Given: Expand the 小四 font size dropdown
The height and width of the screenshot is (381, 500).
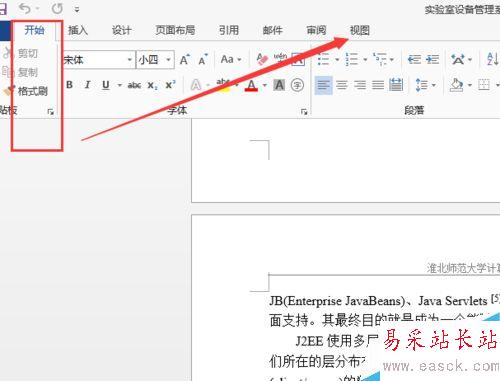Looking at the screenshot, I should click(169, 60).
